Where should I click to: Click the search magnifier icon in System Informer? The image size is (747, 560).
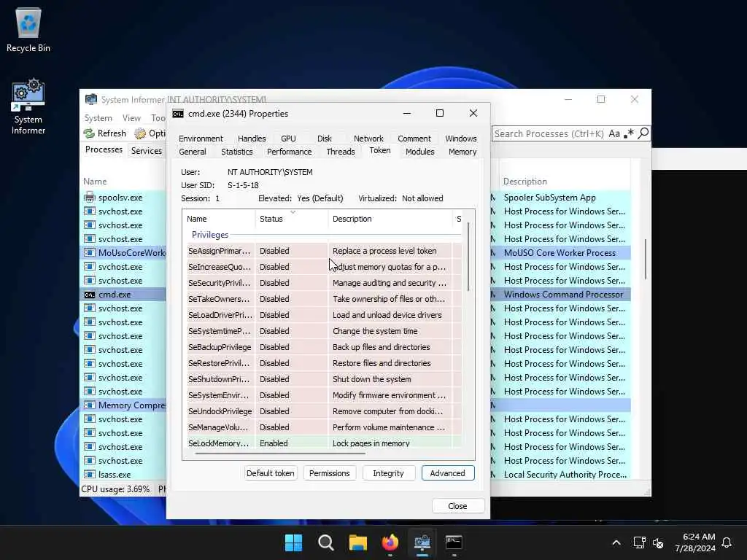[x=643, y=133]
